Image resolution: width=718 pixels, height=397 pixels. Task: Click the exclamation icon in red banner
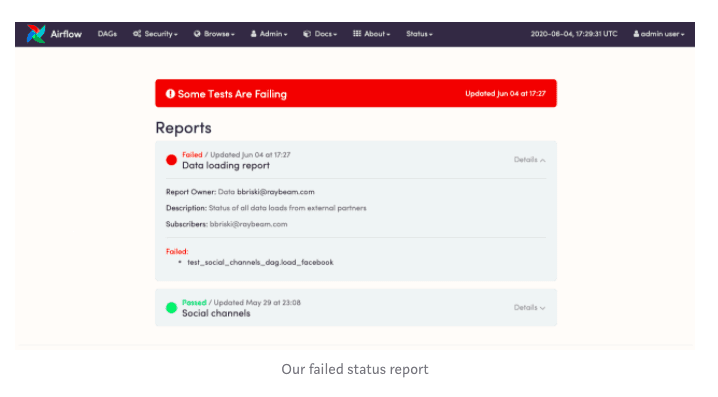coord(170,93)
